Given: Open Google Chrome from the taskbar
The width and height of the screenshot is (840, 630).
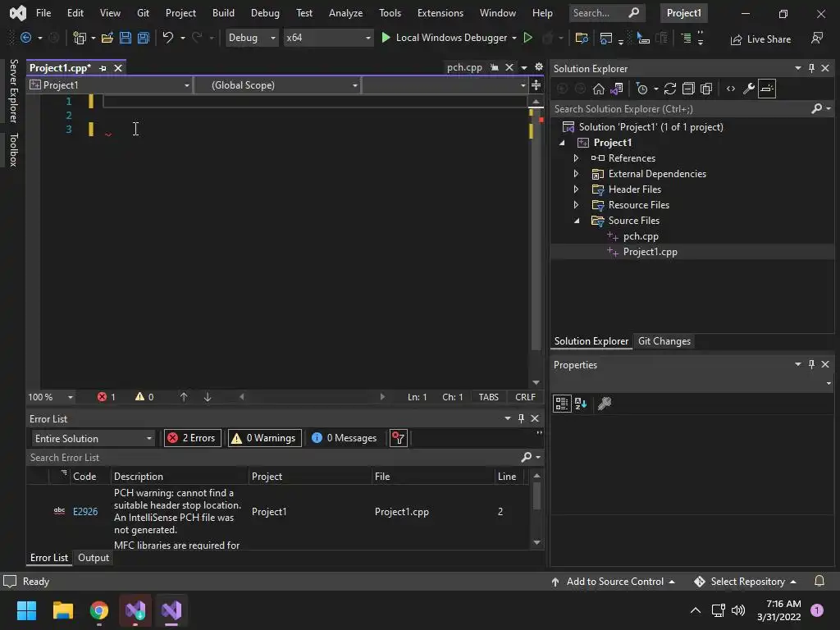Looking at the screenshot, I should [99, 610].
